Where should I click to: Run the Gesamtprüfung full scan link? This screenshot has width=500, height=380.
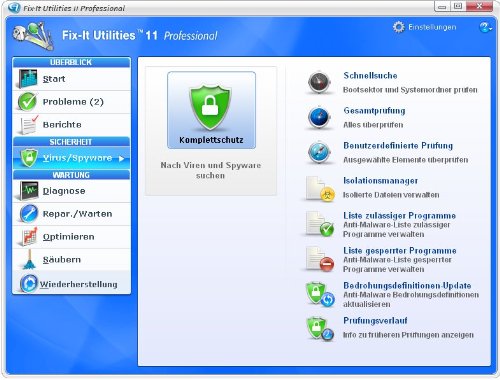[374, 111]
